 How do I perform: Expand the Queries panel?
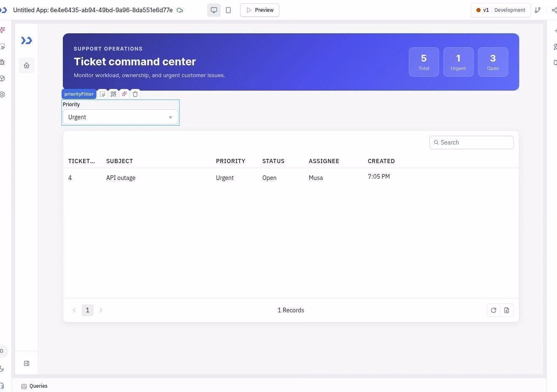click(35, 386)
